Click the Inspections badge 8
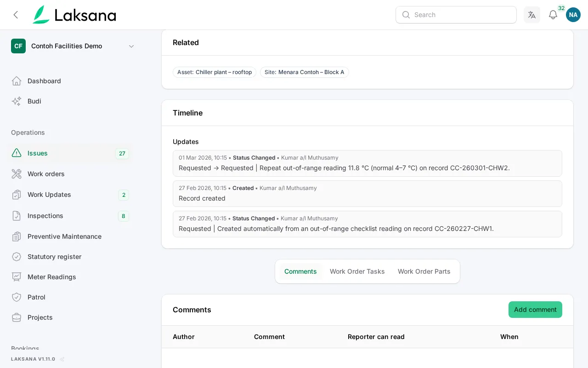The width and height of the screenshot is (588, 368). point(124,216)
